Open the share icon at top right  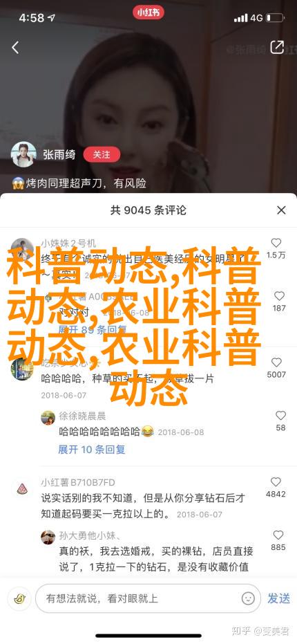point(277,47)
